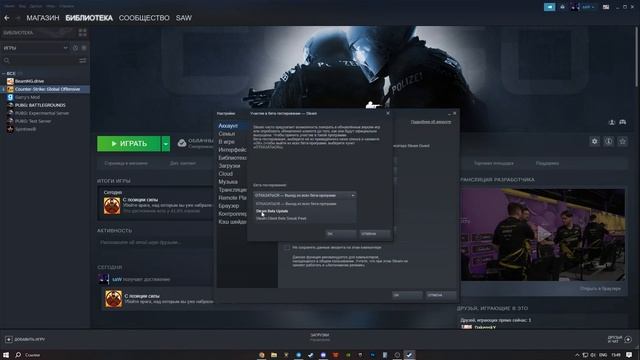Image resolution: width=640 pixels, height=360 pixels.
Task: Open the МАГАЗИН tab
Action: (43, 18)
